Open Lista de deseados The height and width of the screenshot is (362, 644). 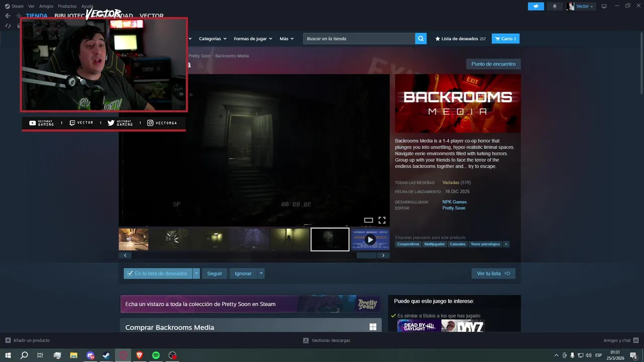(460, 39)
